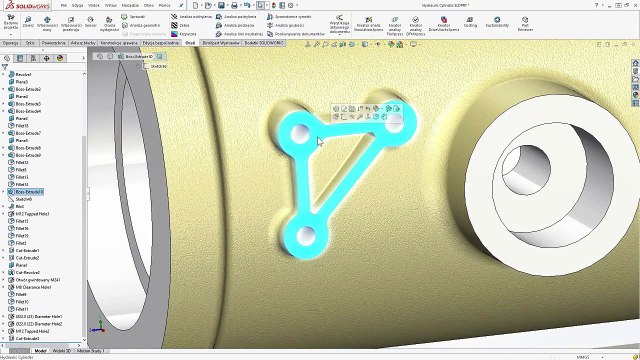640x360 pixels.
Task: Open the ConfigurationManager tab
Action: click(33, 58)
